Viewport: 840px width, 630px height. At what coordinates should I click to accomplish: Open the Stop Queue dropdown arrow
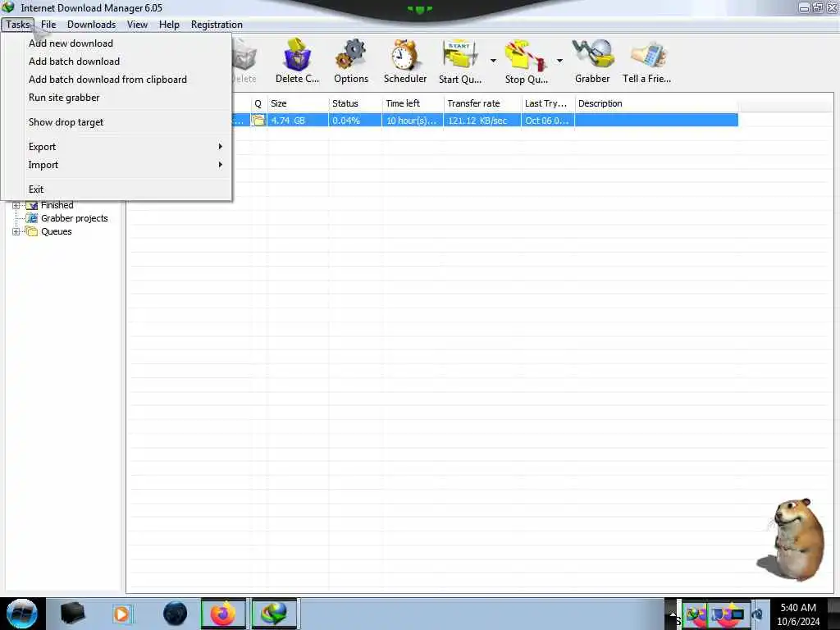559,61
